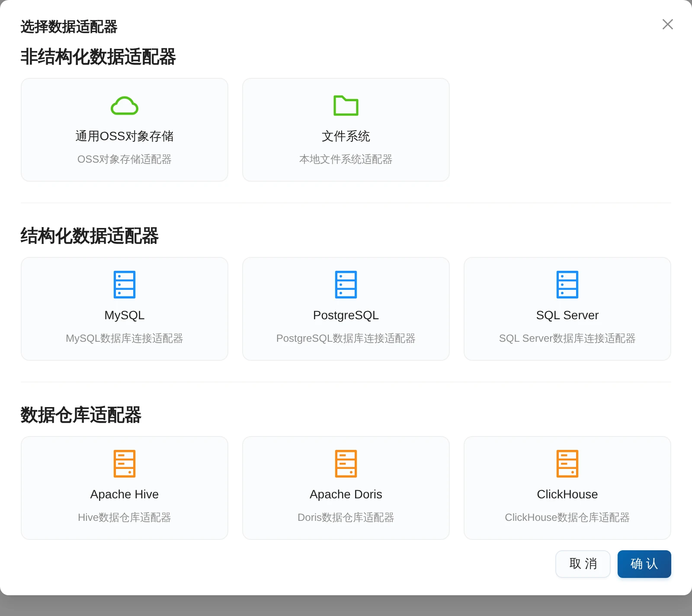Screen dimensions: 692x616
Task: Choose the SQL Server adapter title
Action: click(567, 315)
